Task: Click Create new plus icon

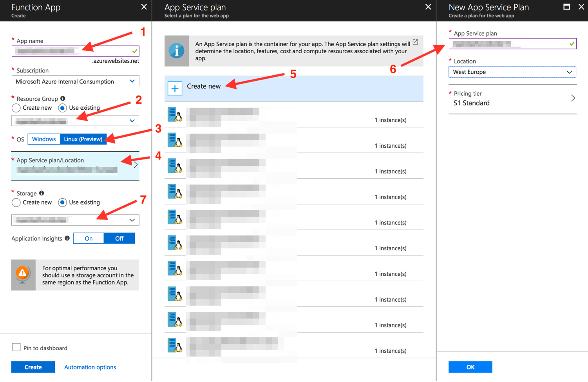Action: tap(175, 89)
